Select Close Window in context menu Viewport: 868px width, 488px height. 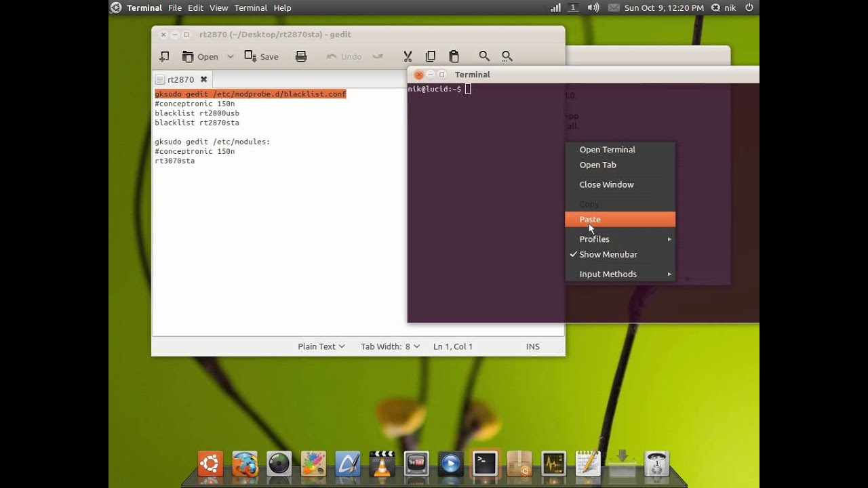(x=620, y=184)
